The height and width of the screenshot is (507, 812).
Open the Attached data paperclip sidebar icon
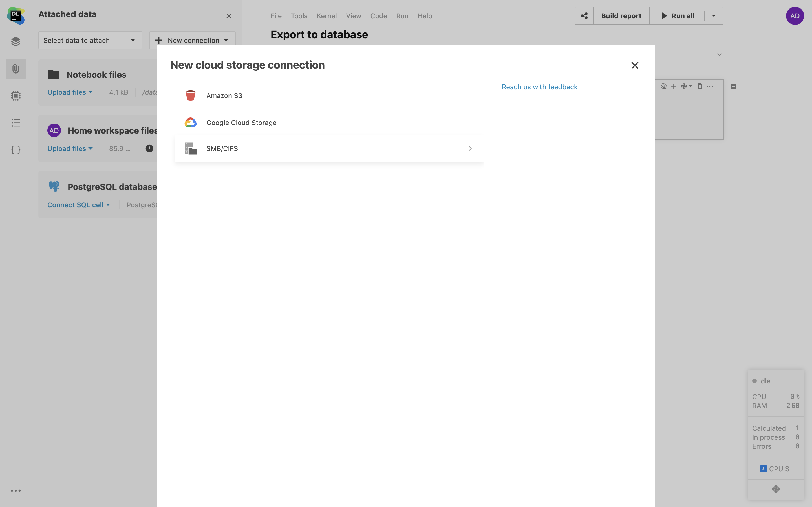16,69
